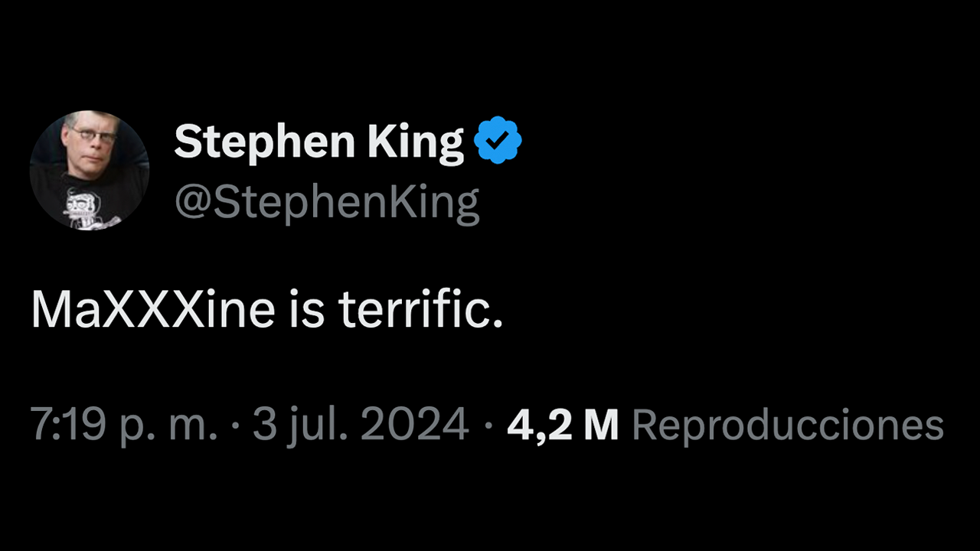Viewport: 980px width, 551px height.
Task: Click the 7:19 p. m. timestamp
Action: [124, 425]
